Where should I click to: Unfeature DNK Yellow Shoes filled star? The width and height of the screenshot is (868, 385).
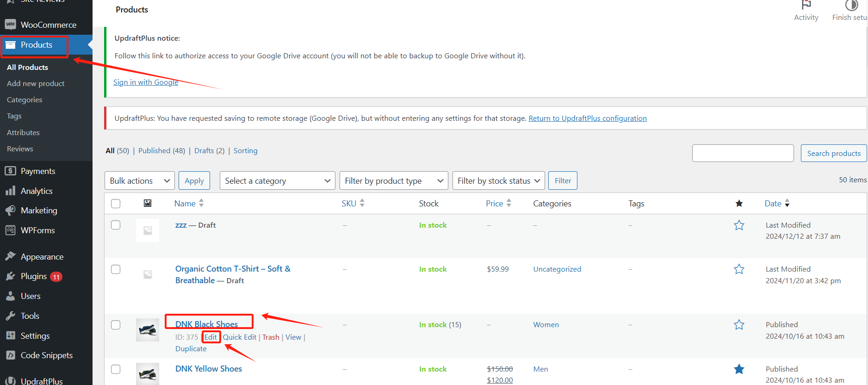739,369
